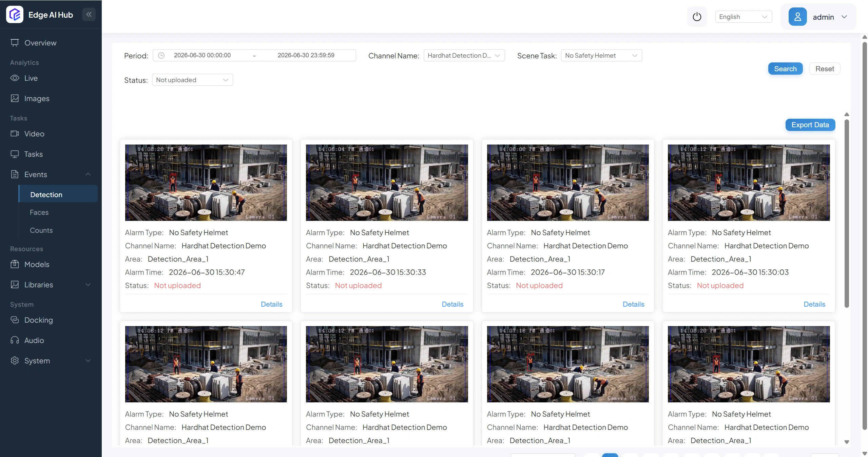868x457 pixels.
Task: Click the results panel scroll-up arrow
Action: (x=847, y=114)
